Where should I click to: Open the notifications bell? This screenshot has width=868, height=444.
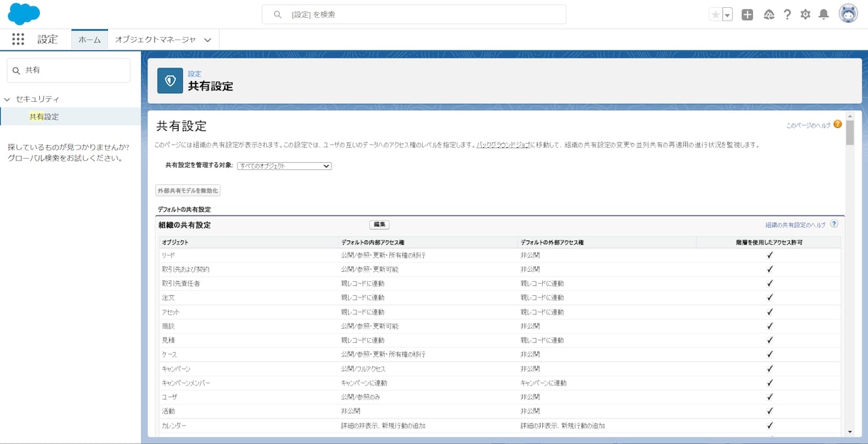point(824,14)
